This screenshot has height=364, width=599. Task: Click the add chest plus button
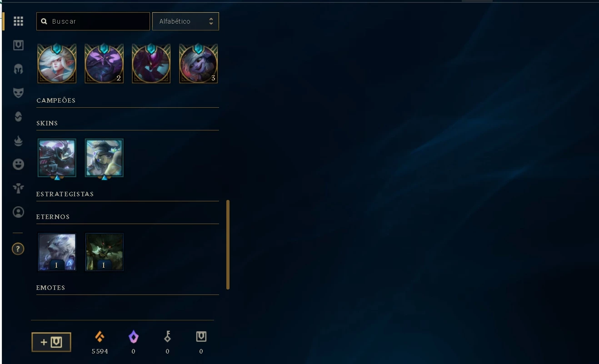tap(51, 342)
